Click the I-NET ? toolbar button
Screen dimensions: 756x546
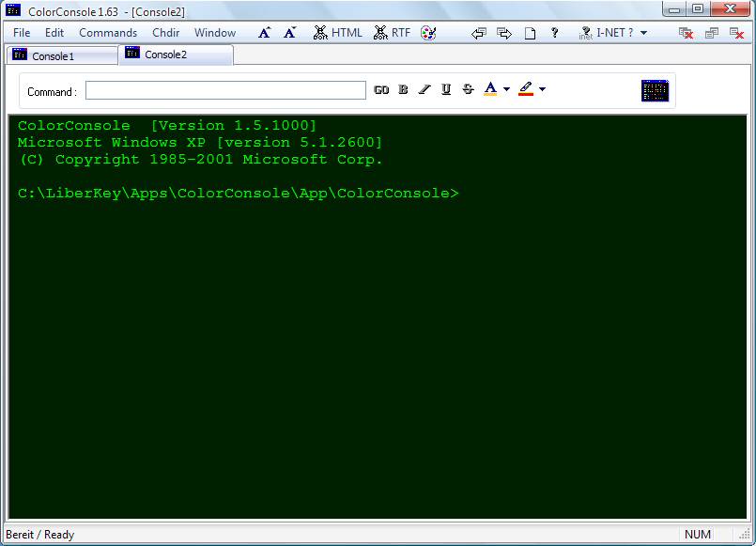coord(606,33)
